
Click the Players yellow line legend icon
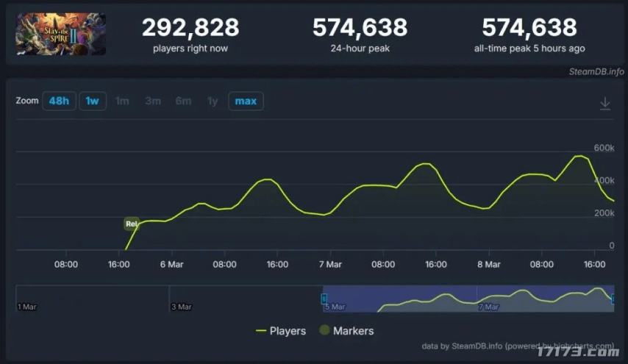(x=260, y=331)
